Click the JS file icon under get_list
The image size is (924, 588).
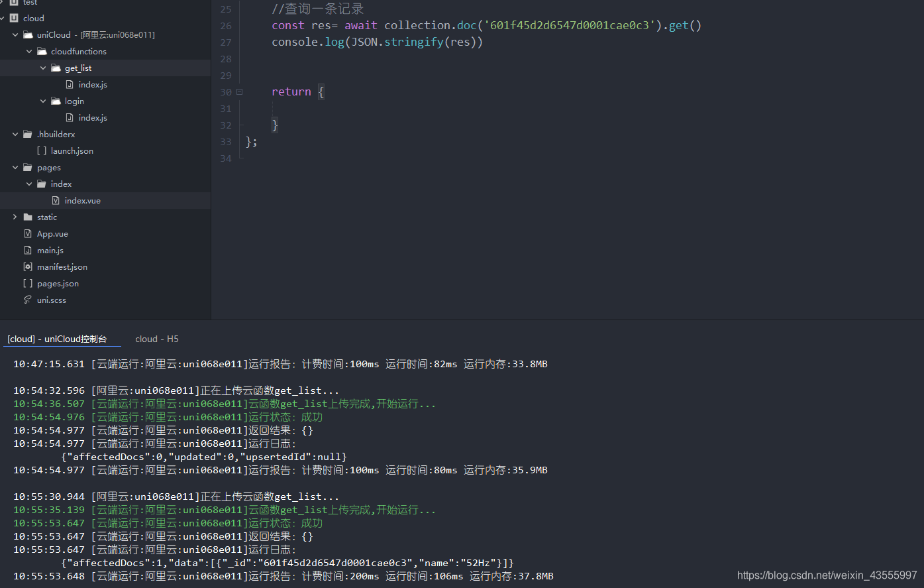(x=70, y=85)
